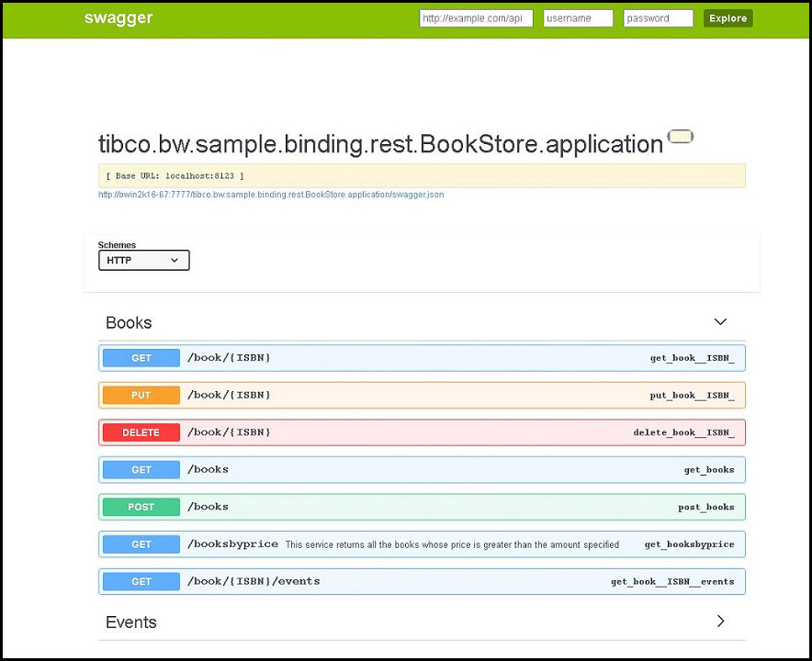
Task: Click the password input field
Action: (x=658, y=18)
